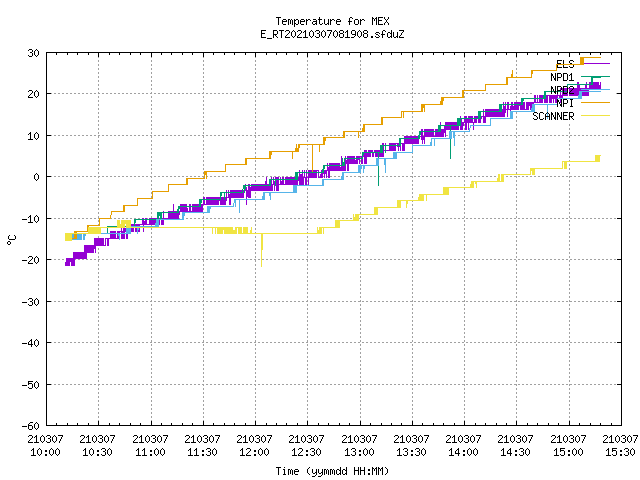This screenshot has height=480, width=640.
Task: Click the orange NPI vertical spike after 12:30
Action: (x=312, y=157)
